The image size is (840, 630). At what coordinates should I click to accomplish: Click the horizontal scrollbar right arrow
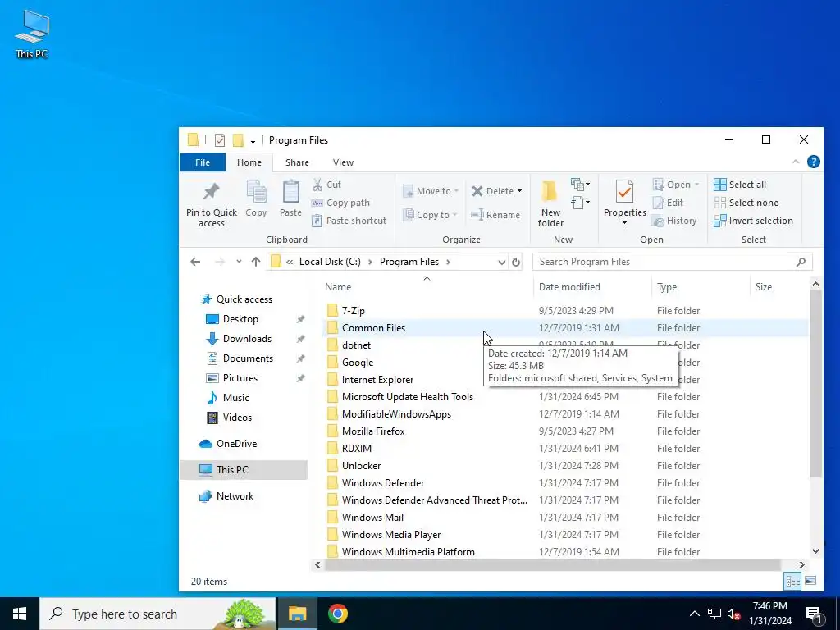tap(802, 564)
